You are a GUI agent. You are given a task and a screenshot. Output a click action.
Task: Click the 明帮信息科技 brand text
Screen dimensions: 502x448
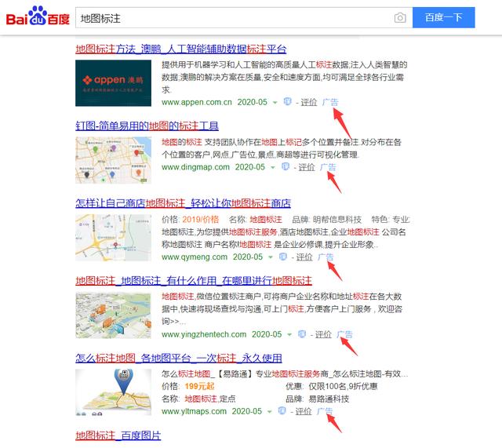337,220
